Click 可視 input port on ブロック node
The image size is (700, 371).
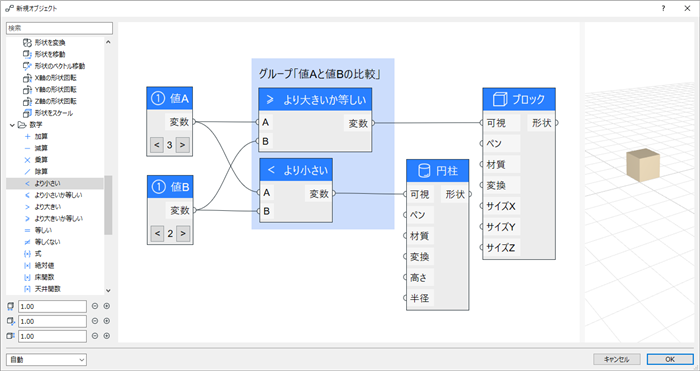tap(482, 123)
